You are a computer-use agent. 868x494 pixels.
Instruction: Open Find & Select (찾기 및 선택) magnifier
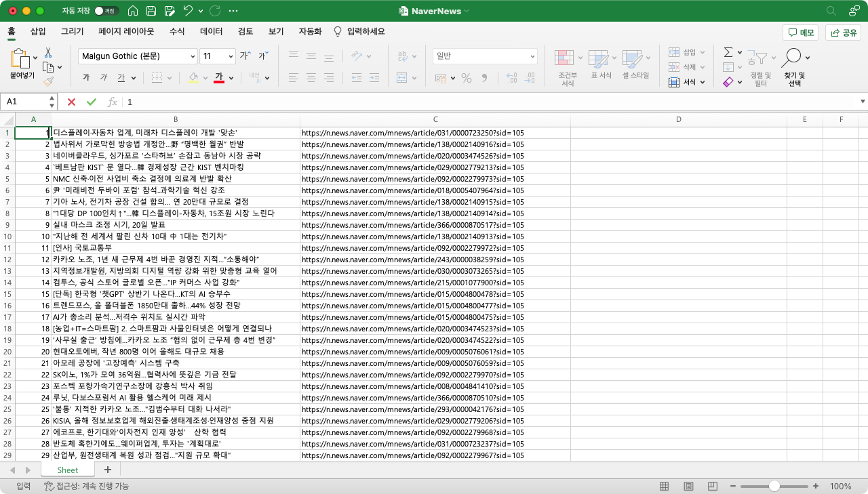click(794, 67)
